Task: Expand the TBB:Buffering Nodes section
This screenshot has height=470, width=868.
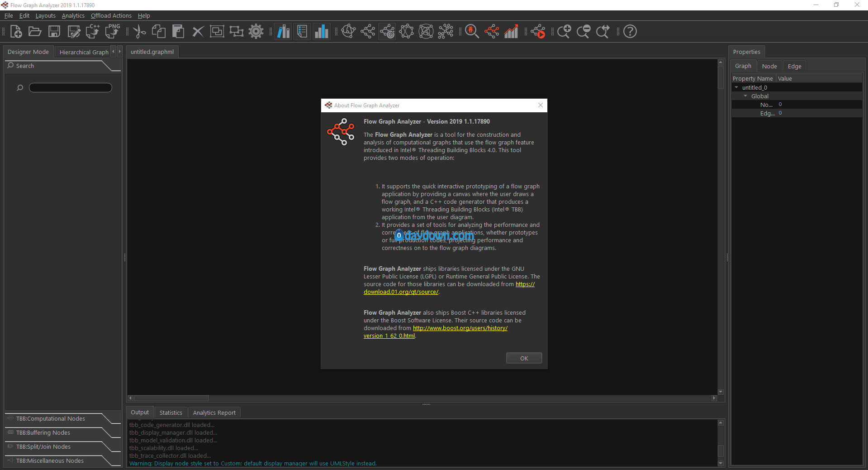Action: 62,433
